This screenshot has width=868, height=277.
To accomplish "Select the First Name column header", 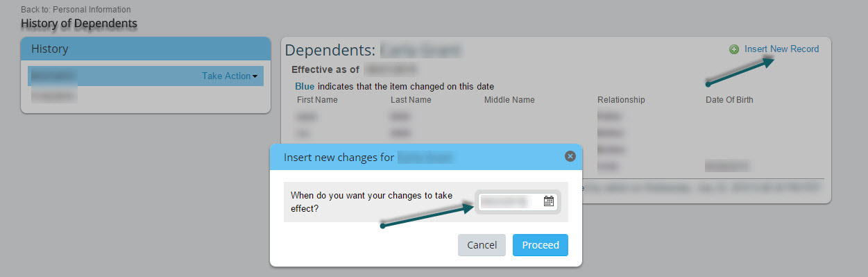I will [317, 100].
